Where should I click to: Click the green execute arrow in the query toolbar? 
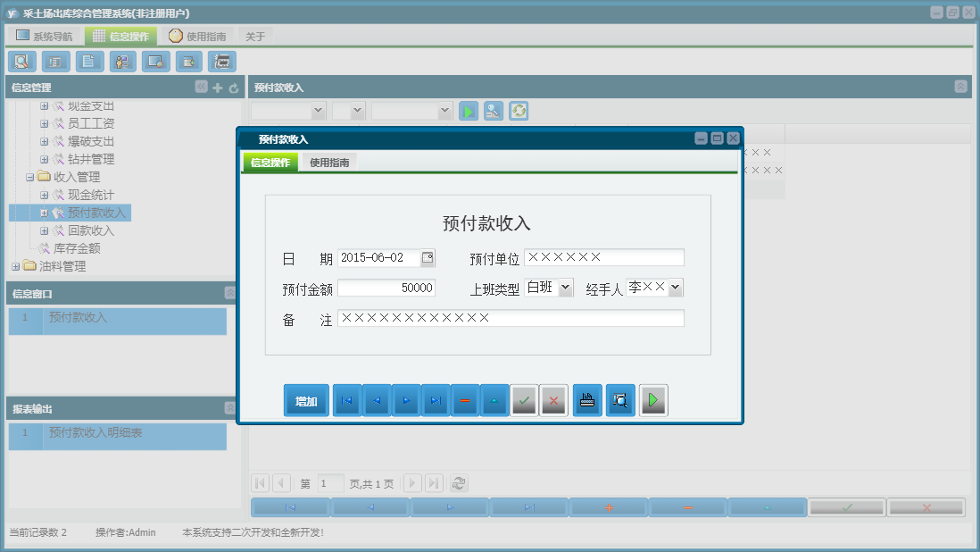pyautogui.click(x=468, y=111)
